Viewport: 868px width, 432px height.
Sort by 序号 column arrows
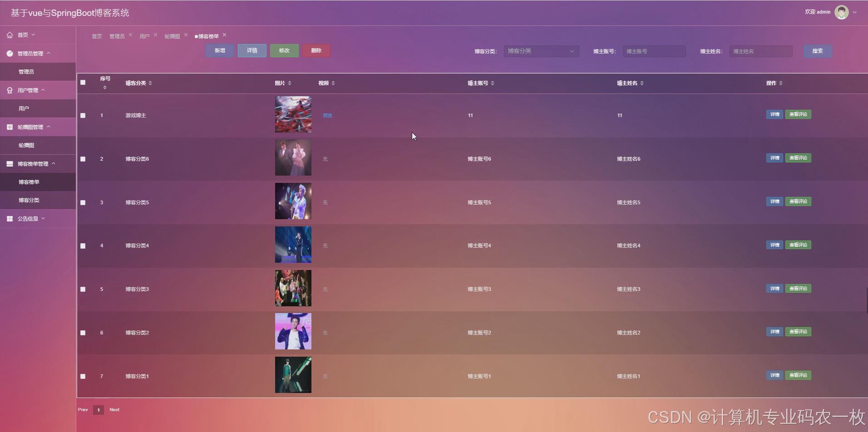[x=105, y=87]
